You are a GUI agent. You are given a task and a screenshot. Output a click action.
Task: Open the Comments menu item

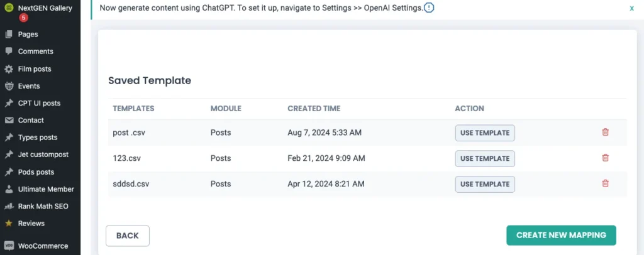click(x=35, y=52)
